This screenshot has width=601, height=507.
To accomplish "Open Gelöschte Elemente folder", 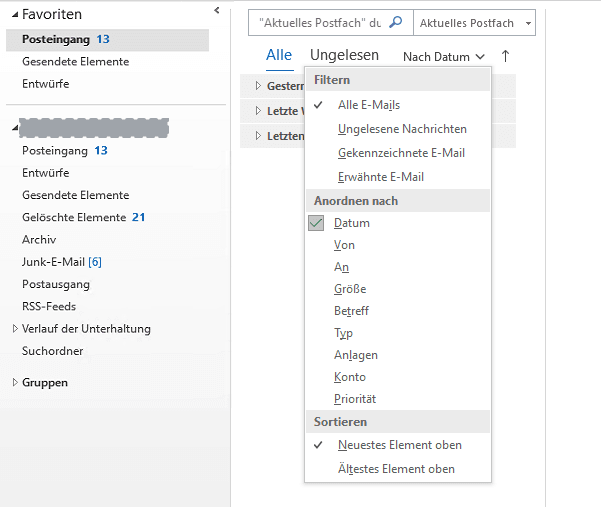I will pyautogui.click(x=74, y=217).
